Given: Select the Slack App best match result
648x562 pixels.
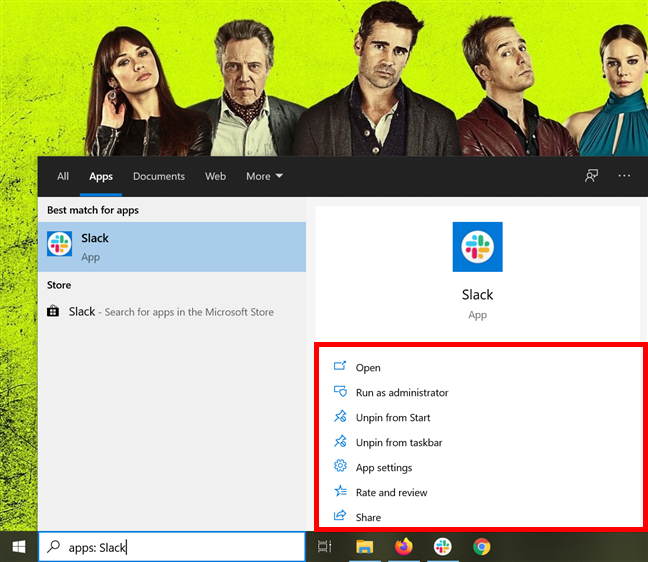Looking at the screenshot, I should (172, 247).
